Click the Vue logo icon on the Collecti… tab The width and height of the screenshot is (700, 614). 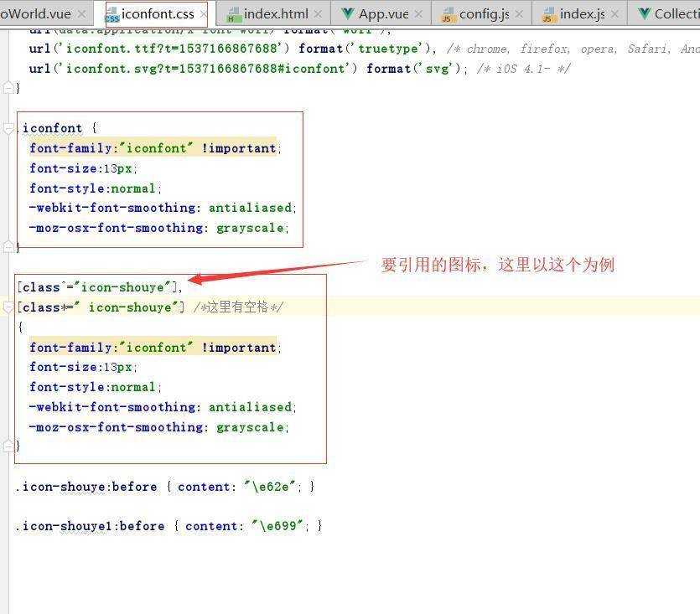tap(644, 13)
